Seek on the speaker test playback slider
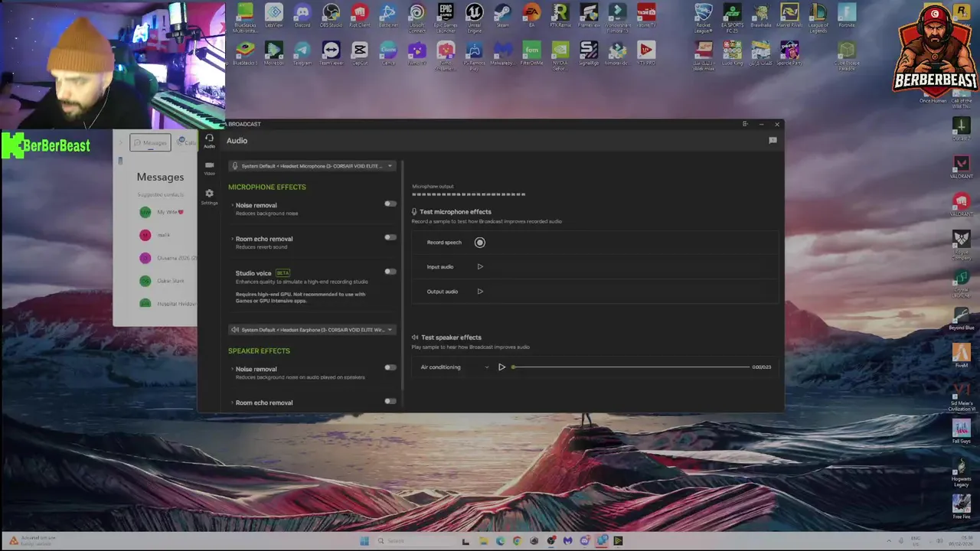This screenshot has width=980, height=551. 631,367
